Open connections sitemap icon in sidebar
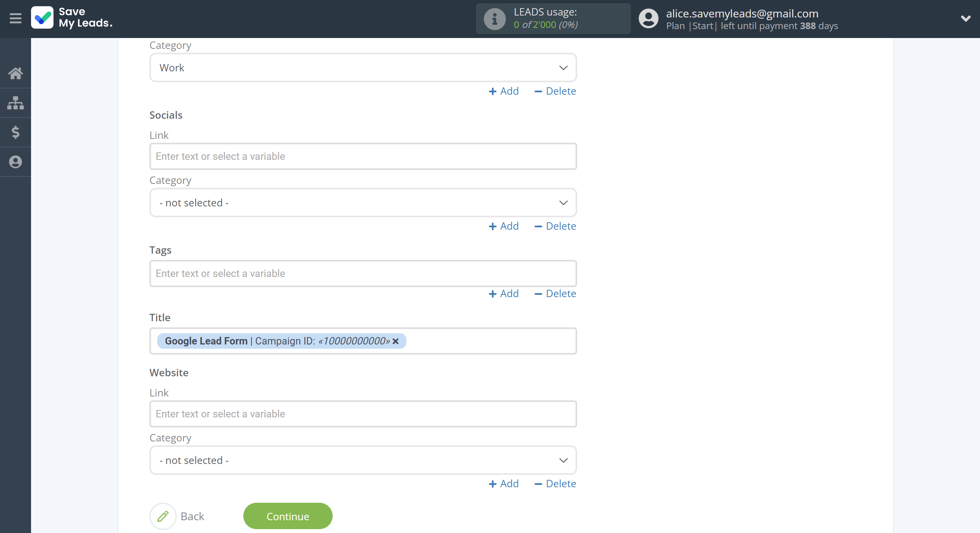This screenshot has height=533, width=980. 16,103
